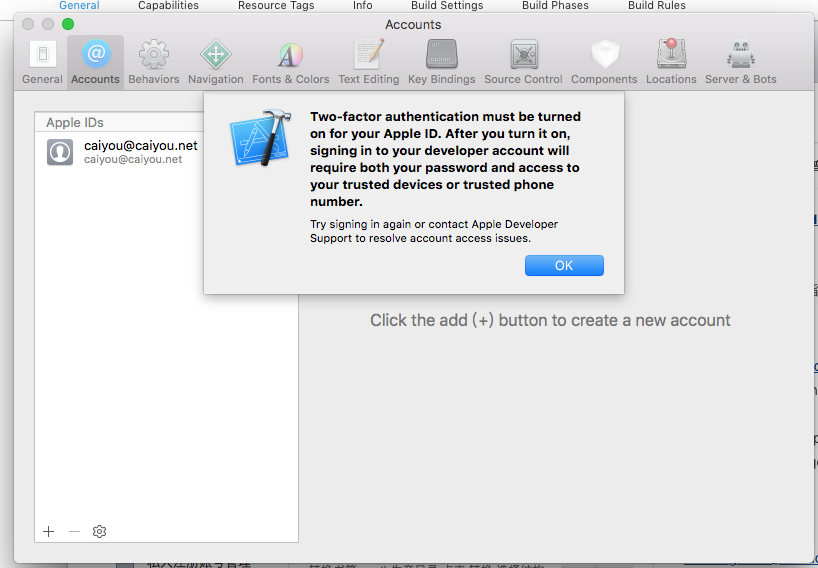Click the Xcode hammer icon in alert
818x568 pixels.
pyautogui.click(x=260, y=138)
